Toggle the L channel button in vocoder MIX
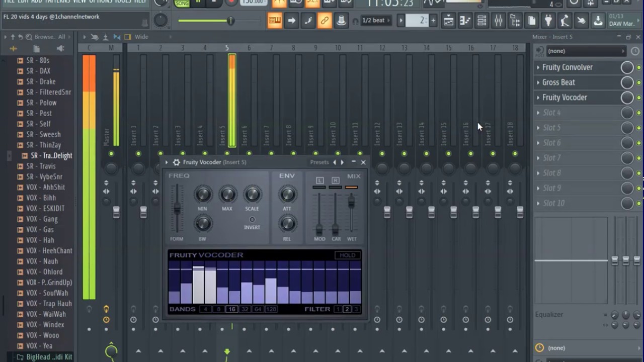 coord(319,180)
